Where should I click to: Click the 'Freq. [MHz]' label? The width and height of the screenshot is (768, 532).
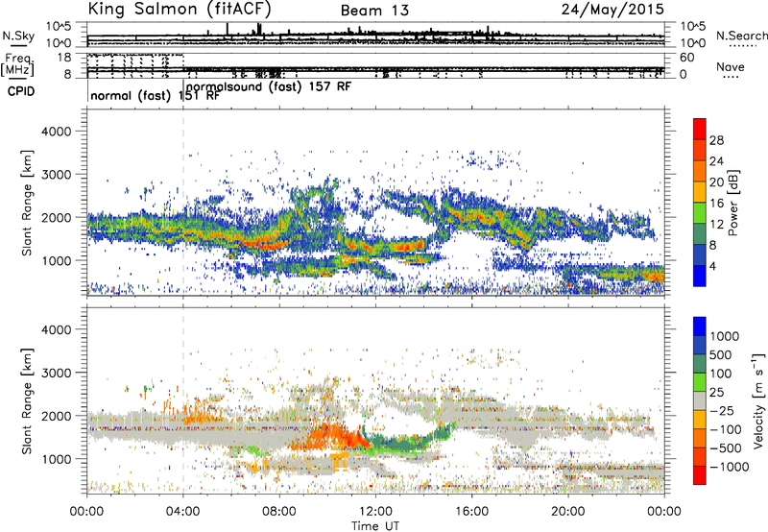point(17,64)
